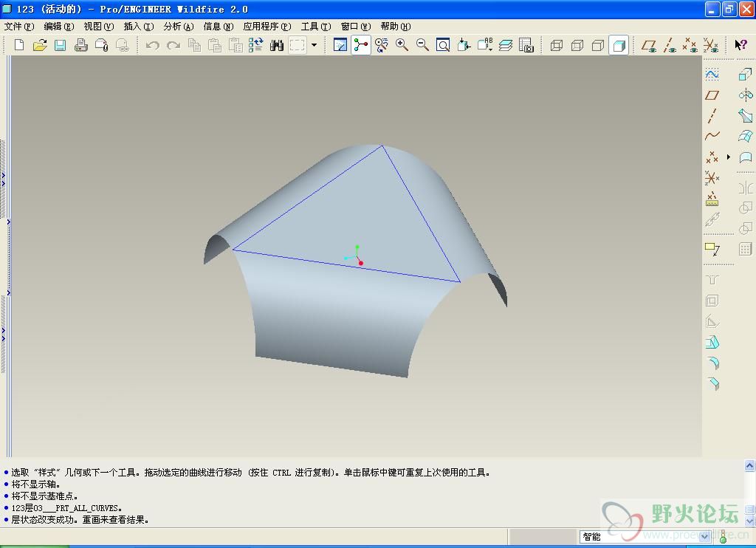Open the 编辑(E) menu

tap(59, 27)
